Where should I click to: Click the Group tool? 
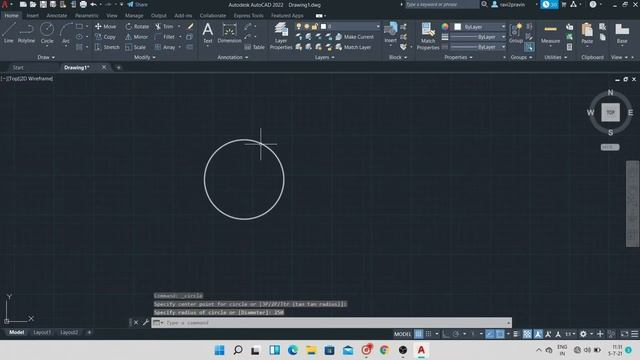point(516,33)
